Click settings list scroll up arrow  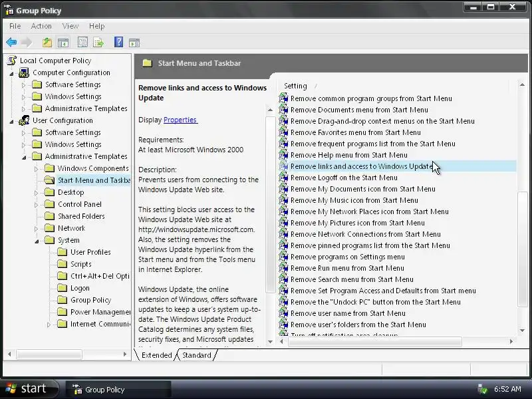[522, 84]
